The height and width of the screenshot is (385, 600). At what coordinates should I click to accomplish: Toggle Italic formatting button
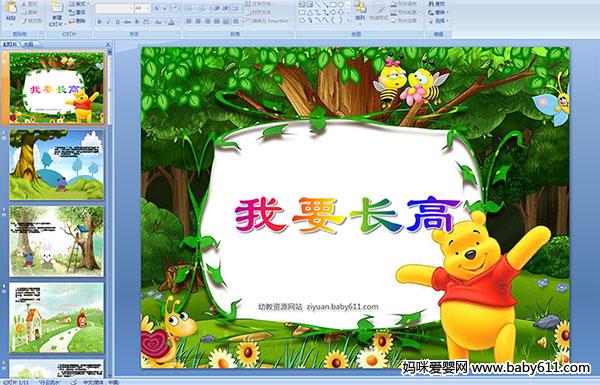(108, 22)
